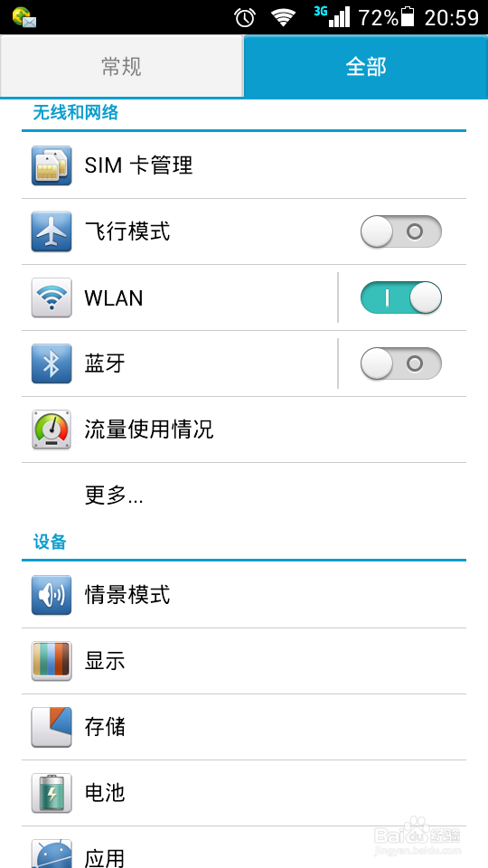
Task: Switch to the 常规 tab
Action: pyautogui.click(x=121, y=66)
